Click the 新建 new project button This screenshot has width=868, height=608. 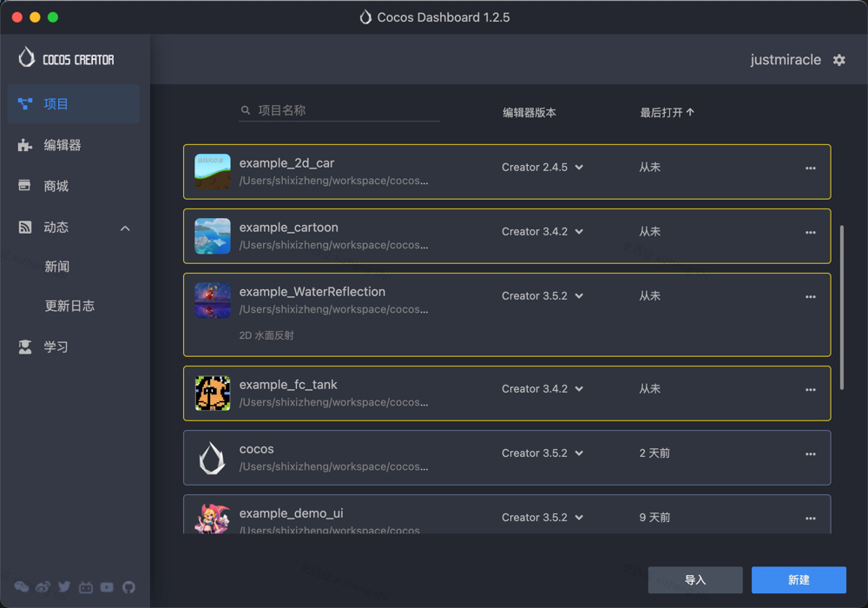[799, 579]
